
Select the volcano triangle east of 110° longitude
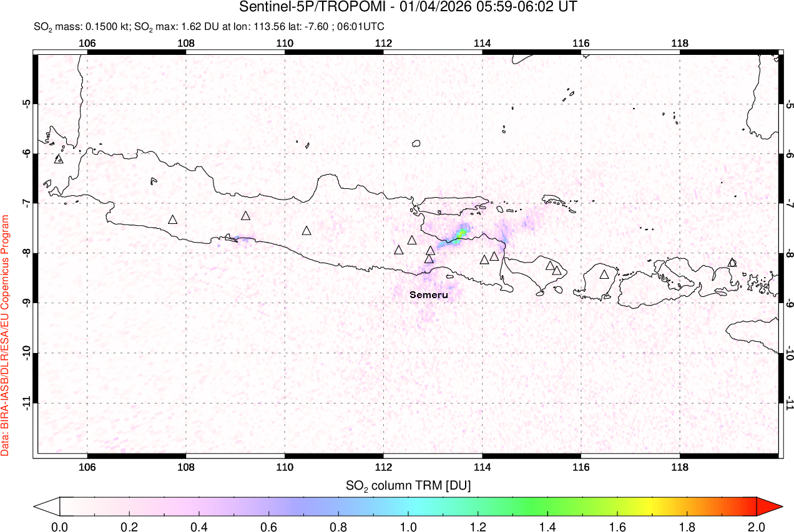(x=306, y=231)
